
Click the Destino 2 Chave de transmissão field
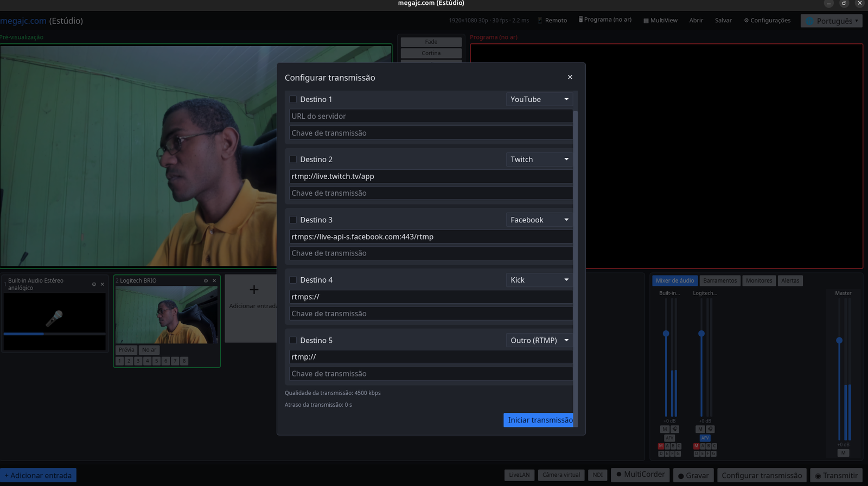pos(431,193)
